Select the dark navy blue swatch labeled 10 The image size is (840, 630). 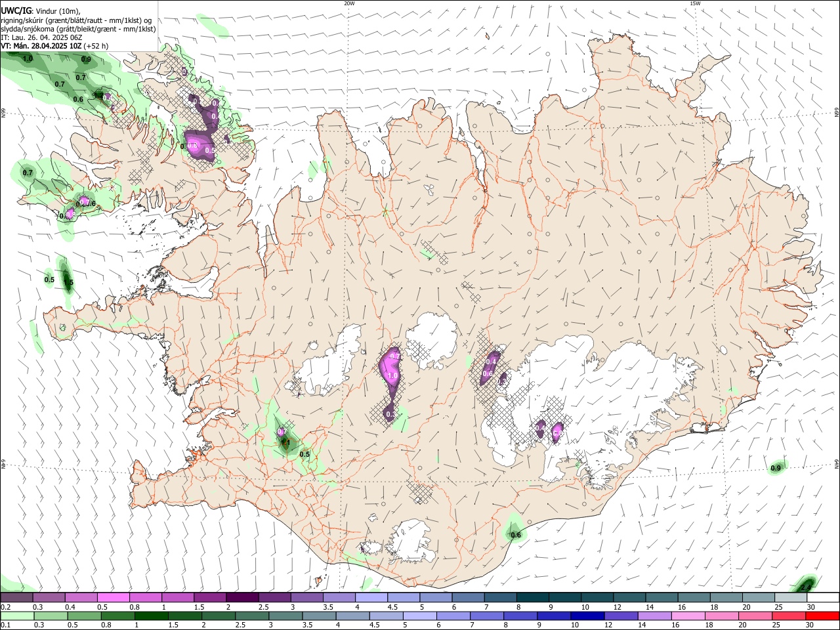click(x=587, y=616)
